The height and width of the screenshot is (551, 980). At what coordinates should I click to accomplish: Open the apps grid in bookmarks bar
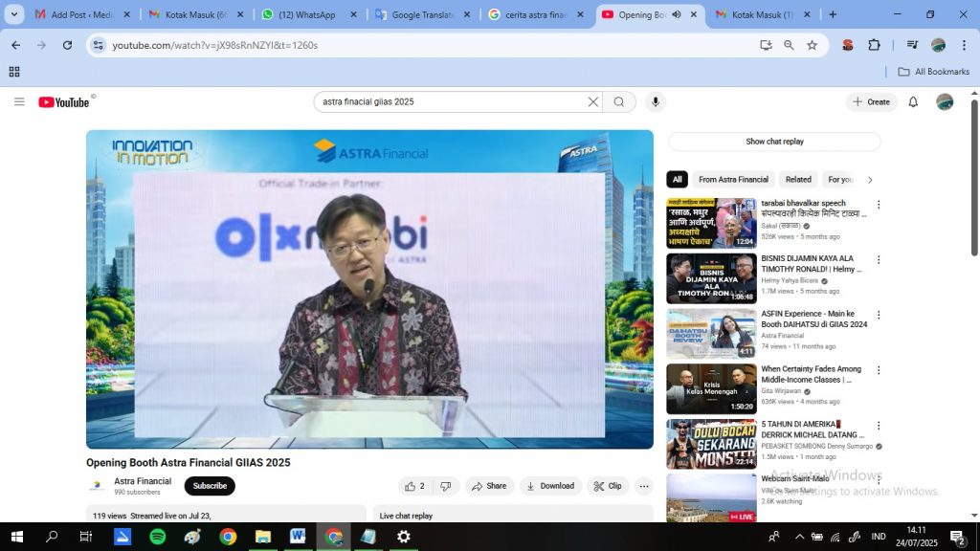tap(14, 72)
